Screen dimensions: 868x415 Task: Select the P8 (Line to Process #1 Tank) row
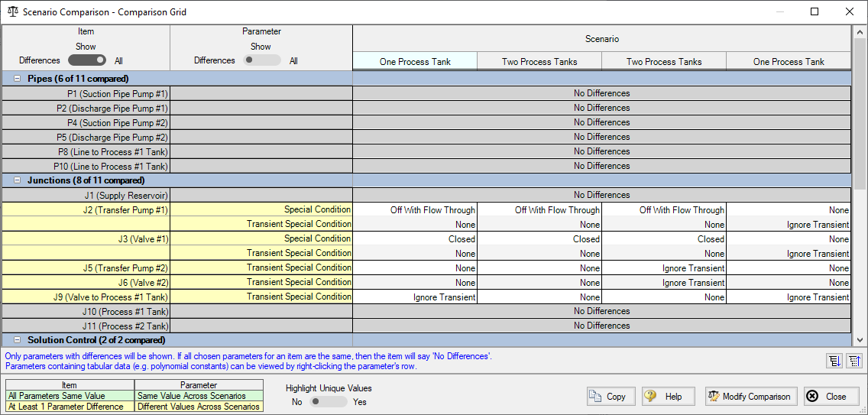coord(425,151)
